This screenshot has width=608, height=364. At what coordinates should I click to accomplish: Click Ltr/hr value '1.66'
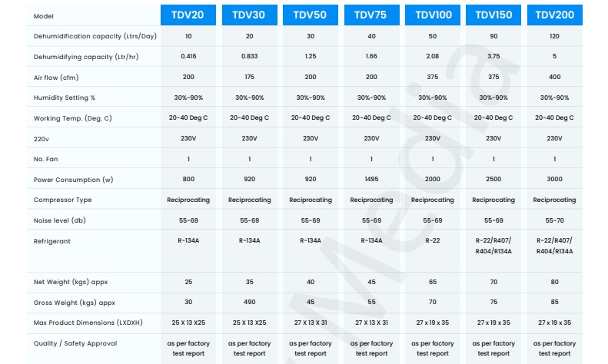tap(371, 56)
